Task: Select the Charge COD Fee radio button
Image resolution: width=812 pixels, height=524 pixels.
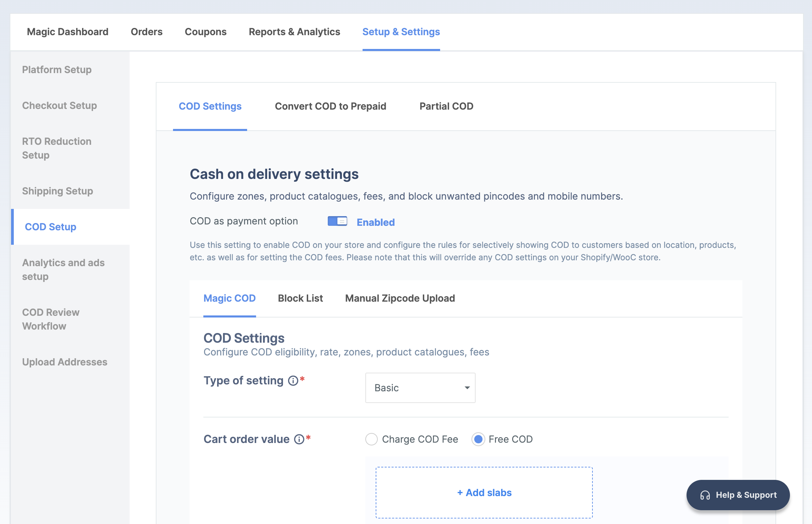Action: click(371, 439)
